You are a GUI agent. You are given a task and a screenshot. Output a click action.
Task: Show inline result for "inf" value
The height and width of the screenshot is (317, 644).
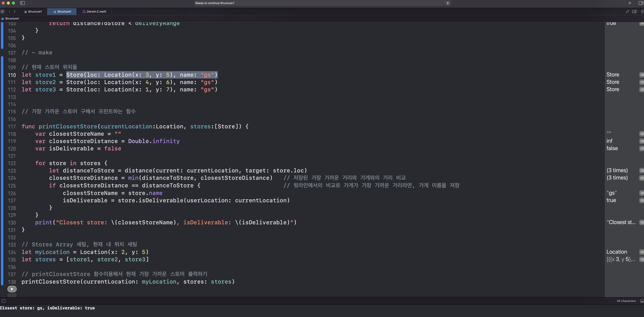click(641, 141)
